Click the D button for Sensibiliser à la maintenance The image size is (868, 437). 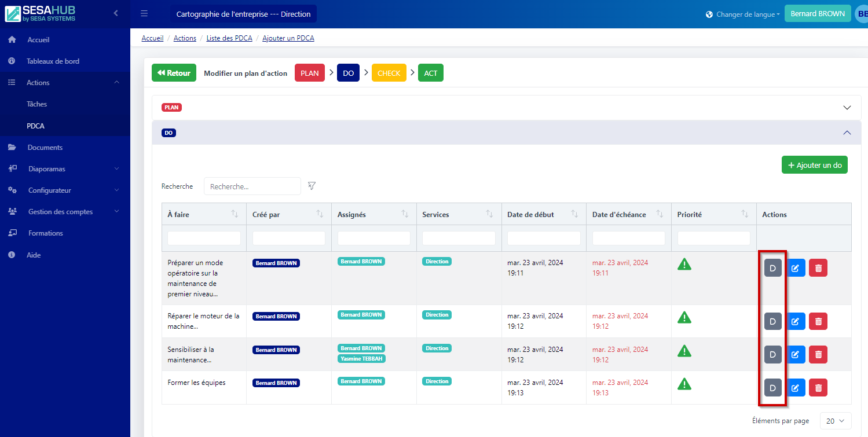pos(772,354)
